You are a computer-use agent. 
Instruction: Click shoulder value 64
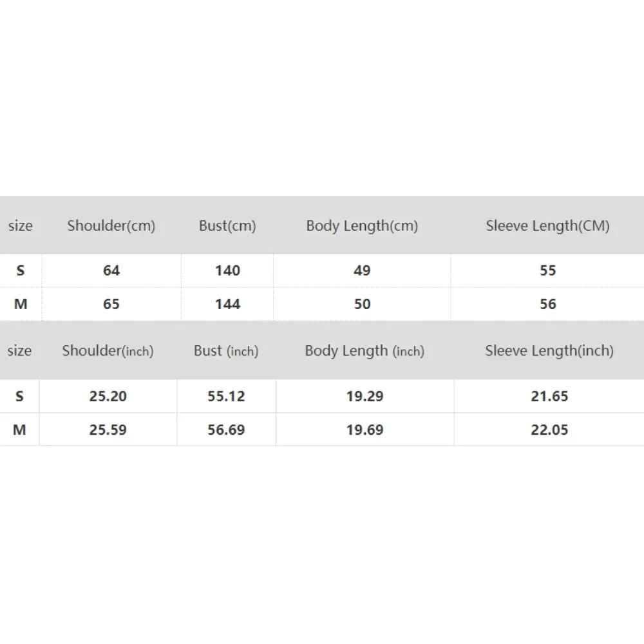point(111,270)
